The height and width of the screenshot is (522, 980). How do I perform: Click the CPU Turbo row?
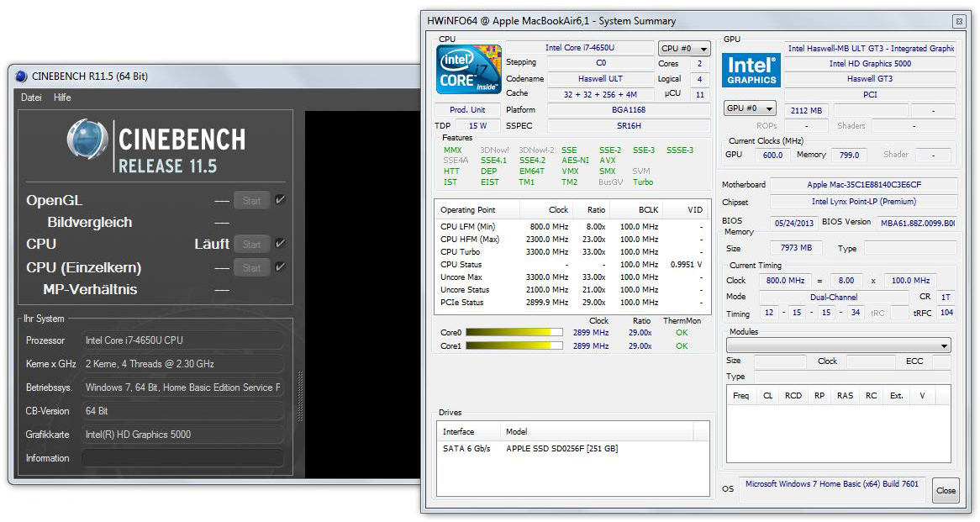point(572,251)
